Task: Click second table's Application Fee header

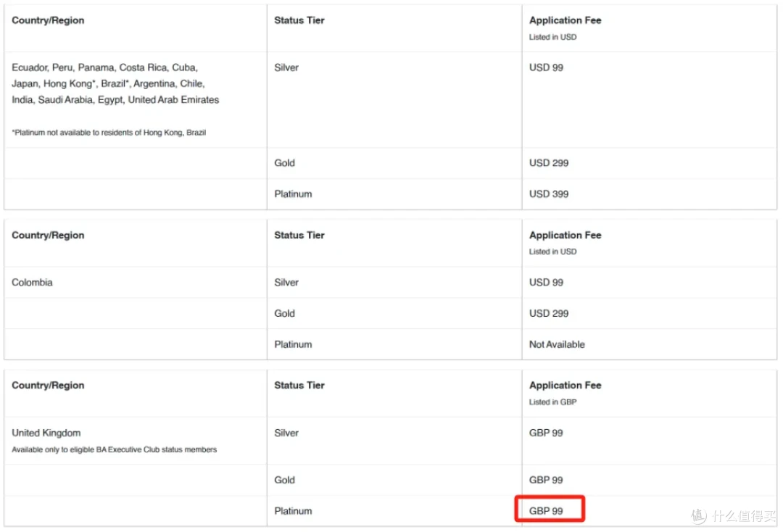Action: click(x=565, y=243)
